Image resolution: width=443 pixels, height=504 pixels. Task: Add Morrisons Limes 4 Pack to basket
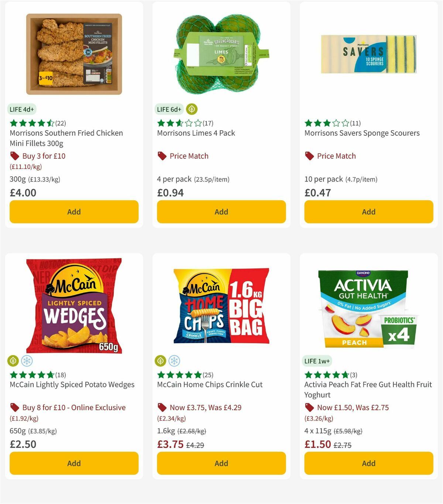pyautogui.click(x=221, y=211)
